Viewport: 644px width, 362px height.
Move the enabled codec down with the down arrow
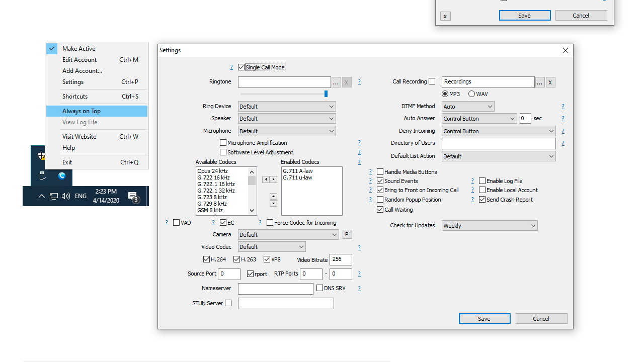click(x=273, y=204)
